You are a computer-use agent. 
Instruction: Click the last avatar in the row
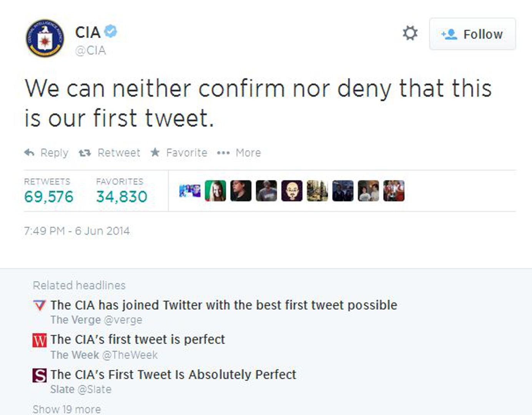coord(394,191)
